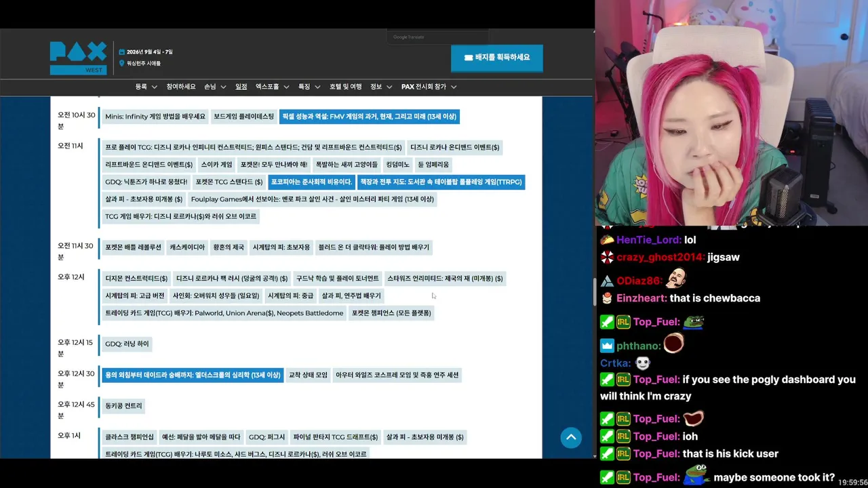
Task: Open the 동키콩 컨트리 event
Action: 123,406
